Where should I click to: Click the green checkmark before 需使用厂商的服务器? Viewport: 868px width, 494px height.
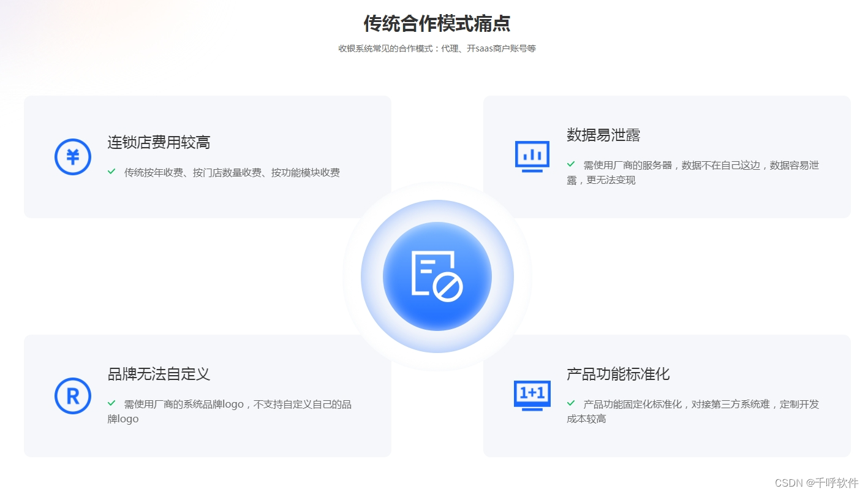coord(571,164)
